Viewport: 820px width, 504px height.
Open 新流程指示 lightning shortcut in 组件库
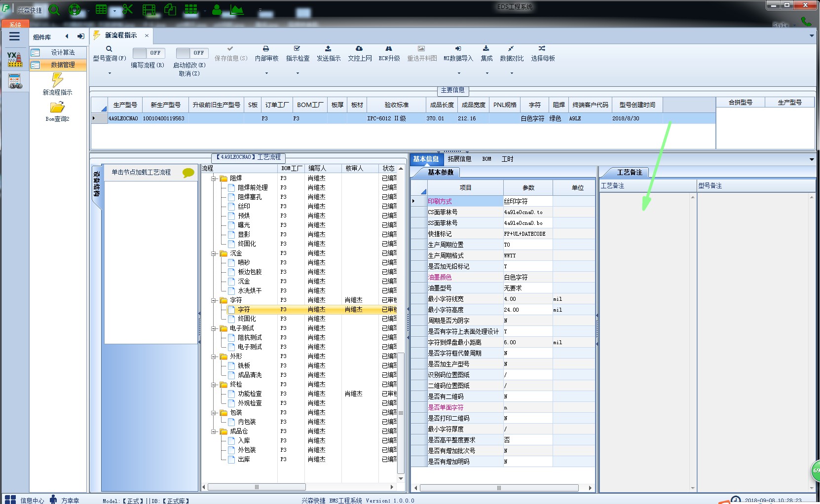point(58,84)
